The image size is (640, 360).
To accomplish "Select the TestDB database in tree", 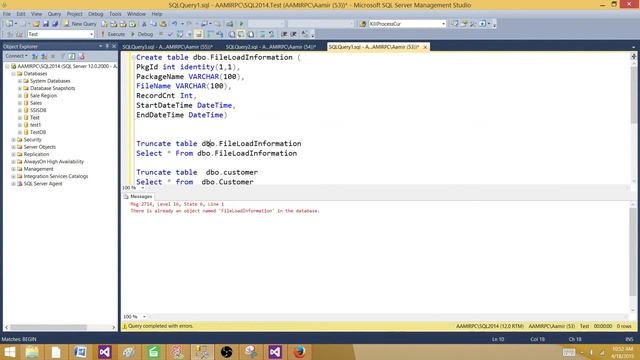I will 38,132.
